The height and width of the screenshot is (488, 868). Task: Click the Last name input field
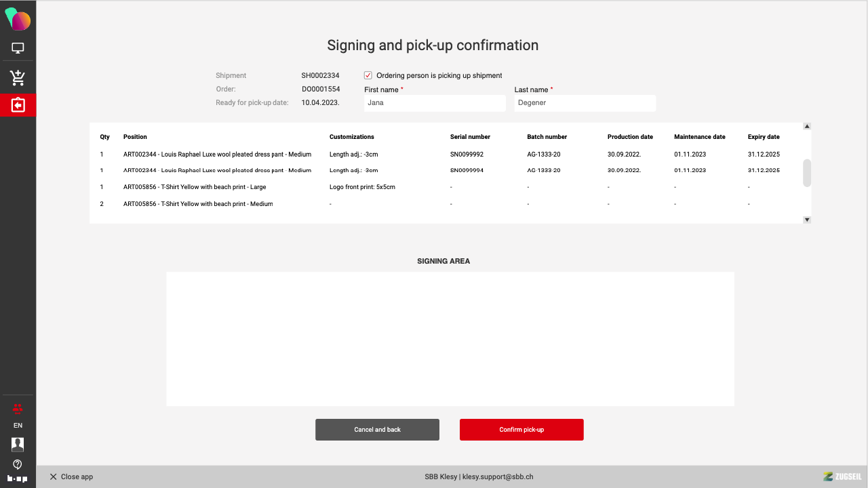coord(585,103)
